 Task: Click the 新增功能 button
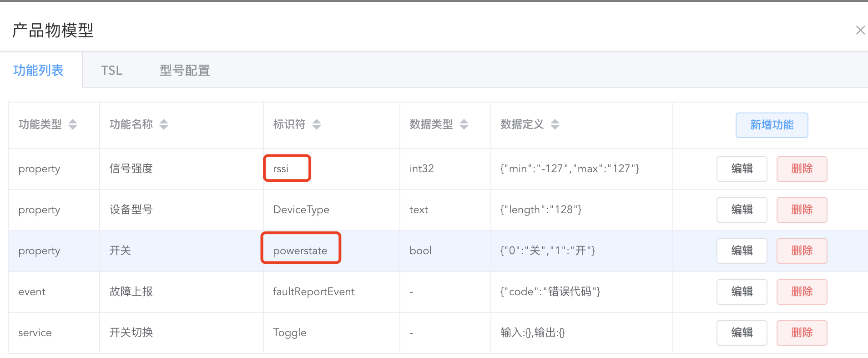pos(772,125)
